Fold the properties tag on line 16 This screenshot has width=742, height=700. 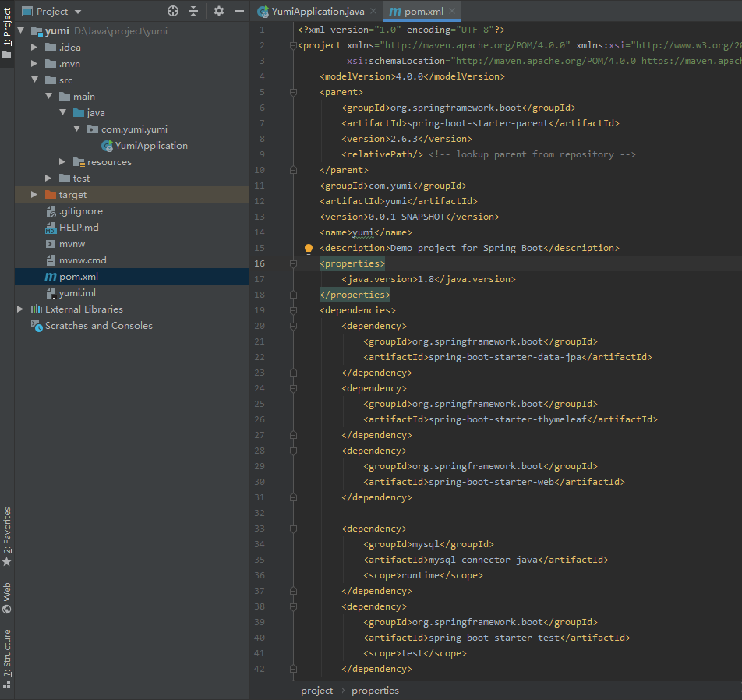point(293,263)
